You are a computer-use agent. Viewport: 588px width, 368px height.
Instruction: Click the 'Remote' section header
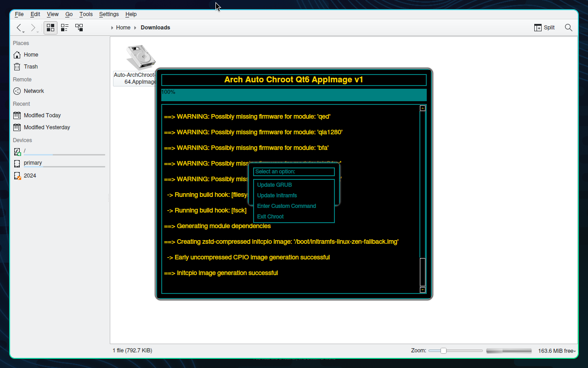[22, 80]
